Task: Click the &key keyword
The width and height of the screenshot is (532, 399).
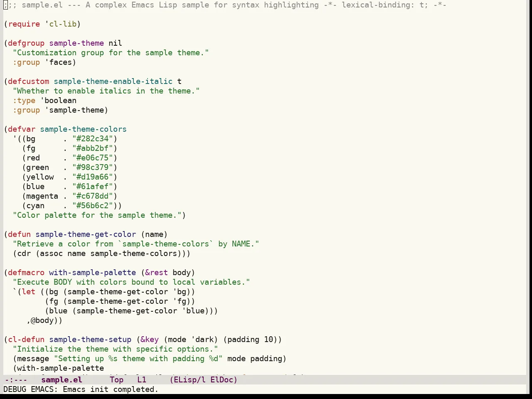Action: (150, 340)
